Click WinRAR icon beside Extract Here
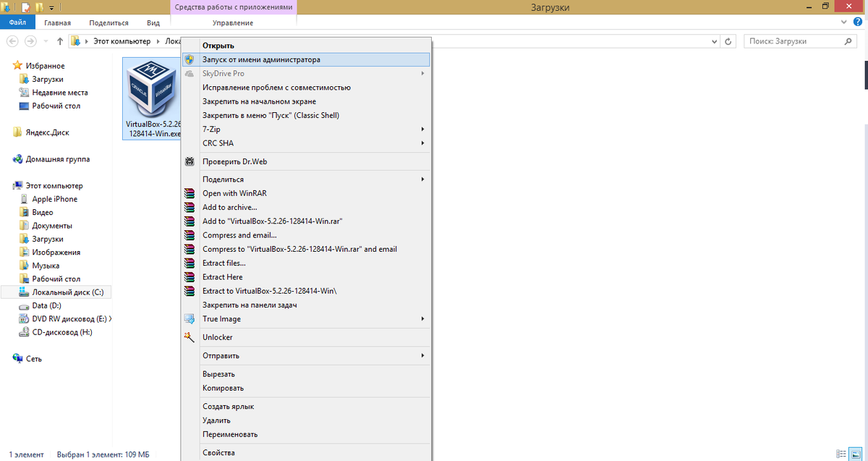The width and height of the screenshot is (868, 461). [x=190, y=277]
